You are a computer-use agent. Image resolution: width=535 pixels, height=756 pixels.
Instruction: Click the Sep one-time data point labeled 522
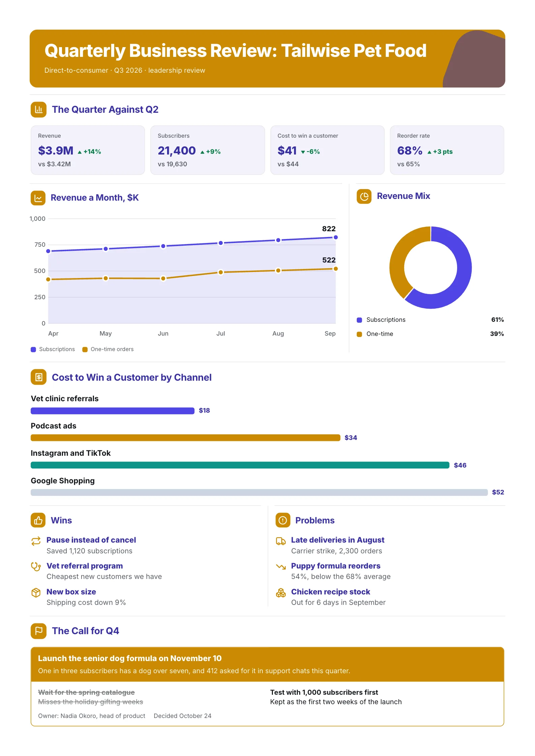click(336, 269)
